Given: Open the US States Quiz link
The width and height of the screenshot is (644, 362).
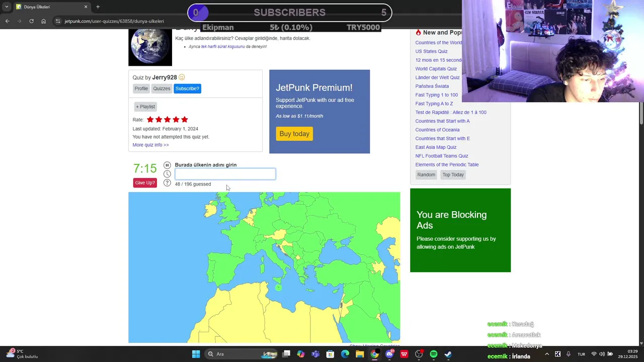Looking at the screenshot, I should (x=431, y=51).
